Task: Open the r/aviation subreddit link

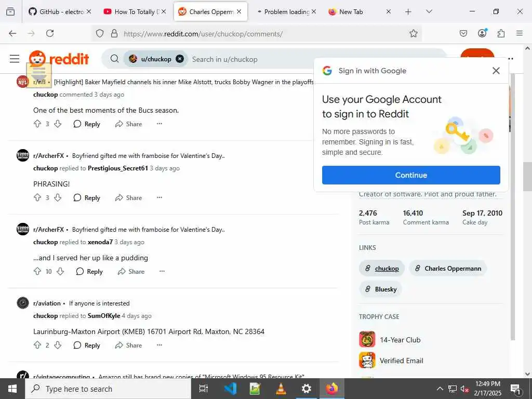Action: pyautogui.click(x=47, y=303)
